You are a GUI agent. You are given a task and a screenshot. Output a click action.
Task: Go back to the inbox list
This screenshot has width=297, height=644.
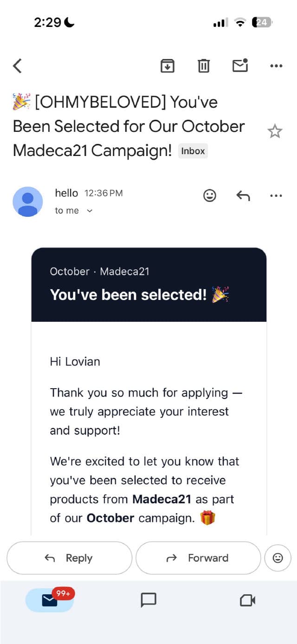coord(17,66)
